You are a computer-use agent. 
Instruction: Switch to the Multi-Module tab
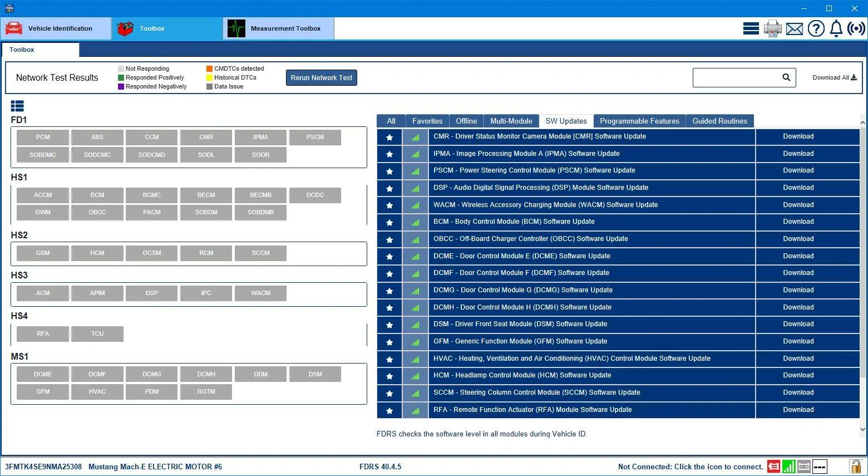(x=511, y=121)
